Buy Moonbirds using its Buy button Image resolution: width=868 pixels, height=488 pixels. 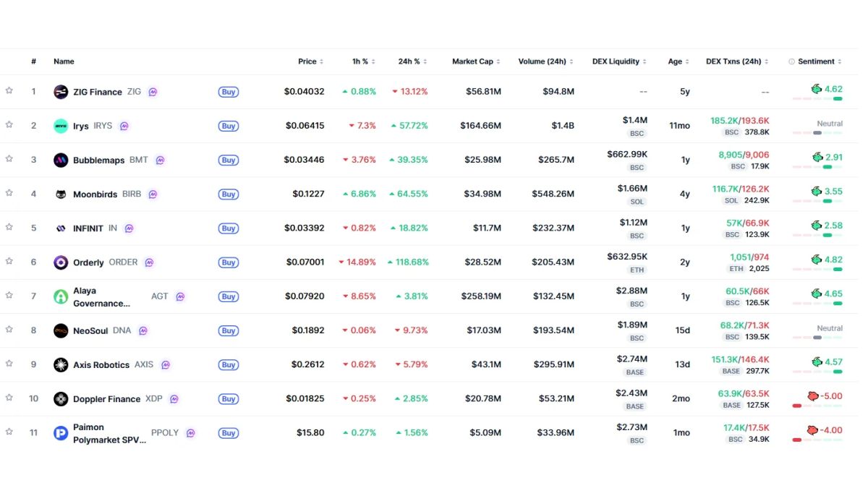[229, 194]
